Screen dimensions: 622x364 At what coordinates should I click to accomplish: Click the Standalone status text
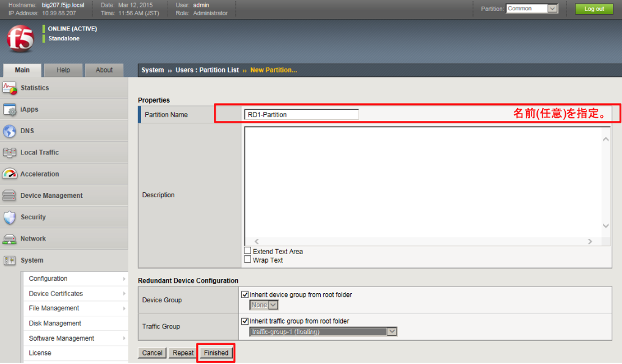click(64, 38)
